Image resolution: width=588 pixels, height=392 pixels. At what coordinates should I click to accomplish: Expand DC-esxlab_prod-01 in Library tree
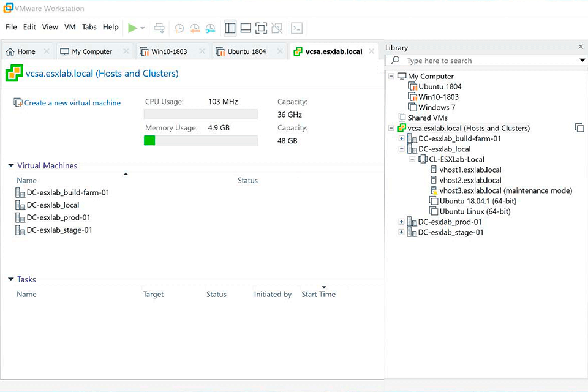point(401,222)
